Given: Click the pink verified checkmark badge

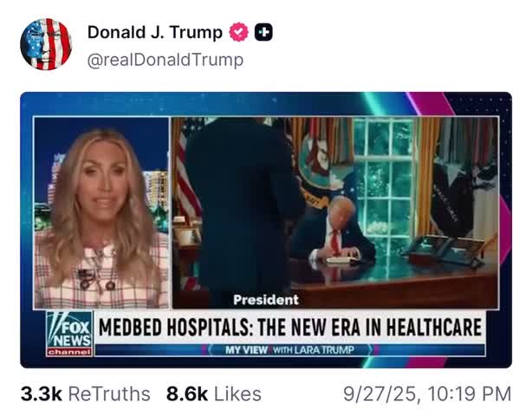Looking at the screenshot, I should point(239,32).
